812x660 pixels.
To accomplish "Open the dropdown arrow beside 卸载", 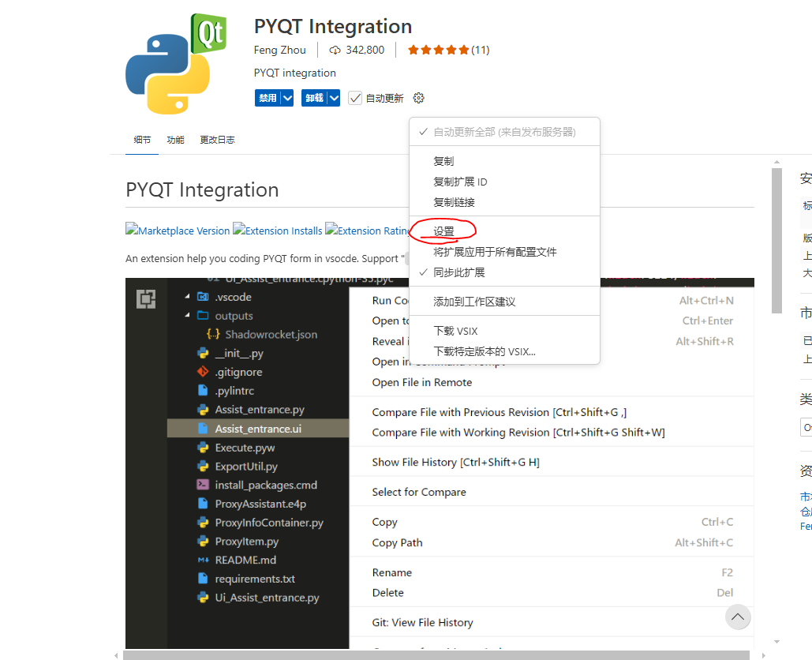I will [334, 98].
